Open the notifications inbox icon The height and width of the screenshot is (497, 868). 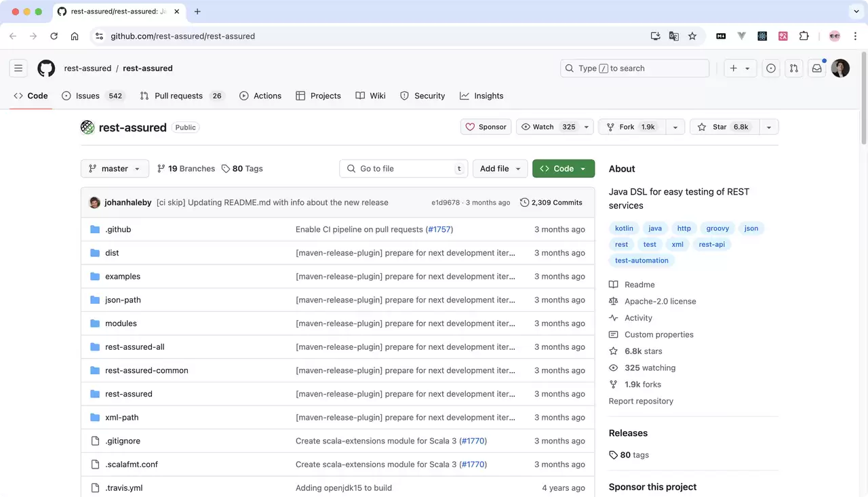pos(817,68)
